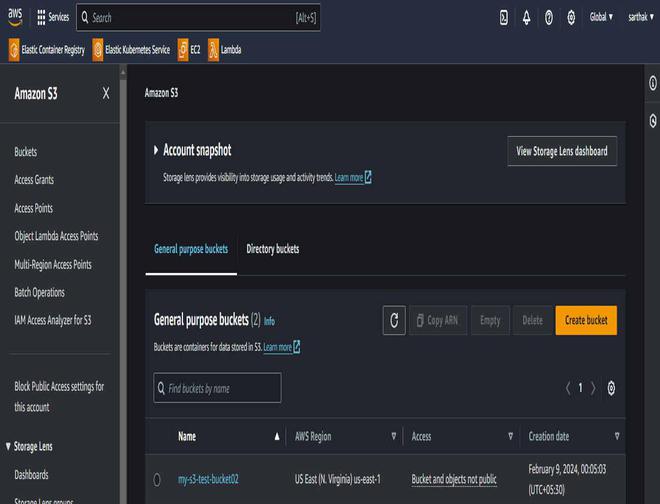
Task: Open the Global region dropdown
Action: click(601, 17)
